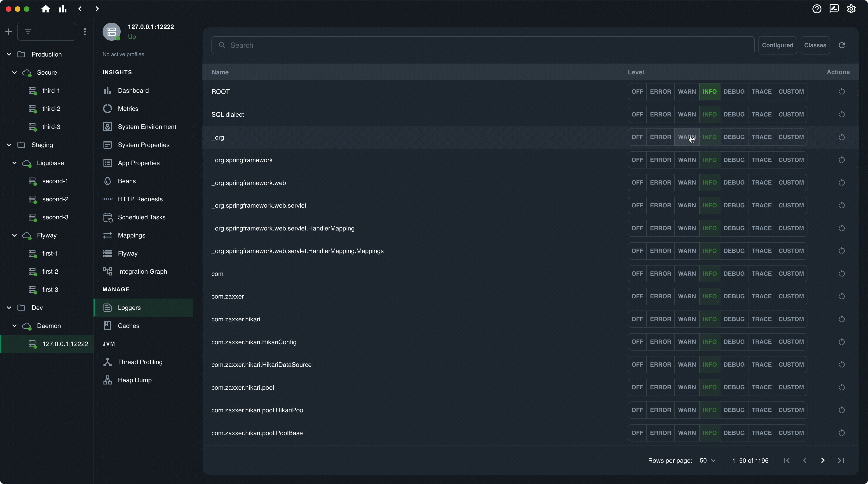Open the Beans insights page
This screenshot has height=484, width=868.
127,181
